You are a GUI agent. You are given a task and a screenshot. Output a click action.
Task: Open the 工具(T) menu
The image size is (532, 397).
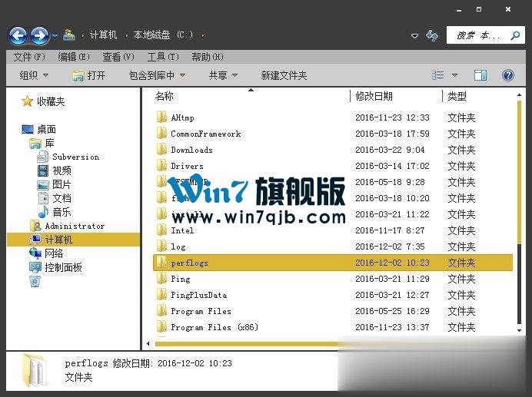click(x=162, y=57)
